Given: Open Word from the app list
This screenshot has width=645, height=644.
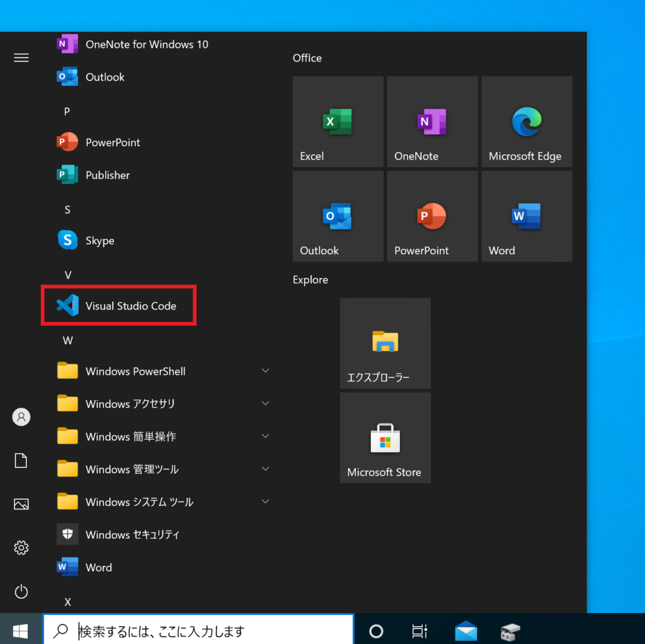Looking at the screenshot, I should click(x=161, y=568).
